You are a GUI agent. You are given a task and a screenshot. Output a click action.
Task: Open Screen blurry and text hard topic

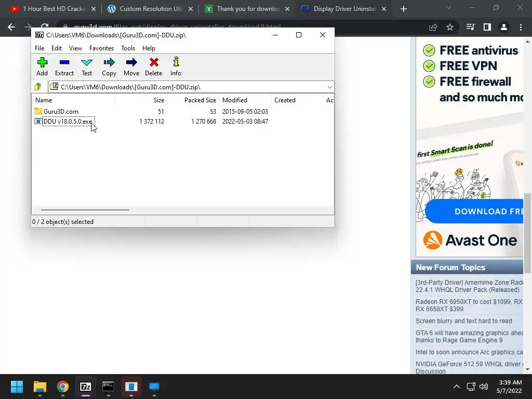pyautogui.click(x=463, y=321)
